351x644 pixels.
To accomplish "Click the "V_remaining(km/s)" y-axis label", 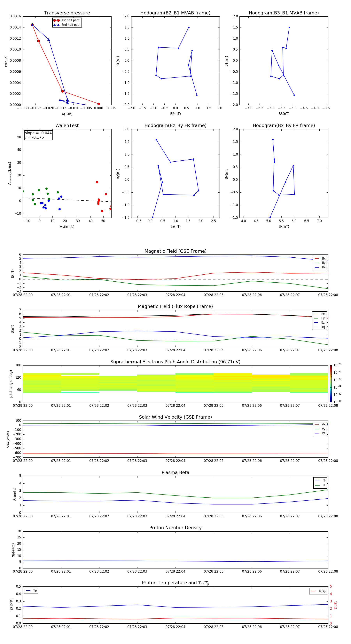I will coord(10,173).
